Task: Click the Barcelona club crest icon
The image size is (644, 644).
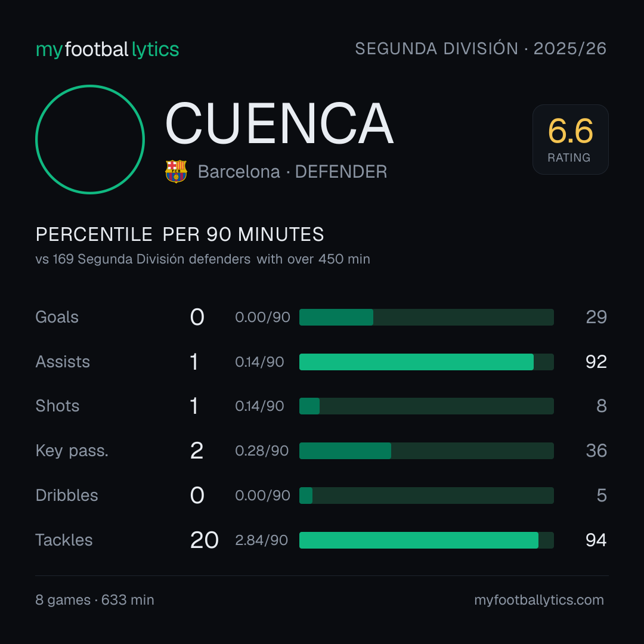Action: (x=176, y=171)
